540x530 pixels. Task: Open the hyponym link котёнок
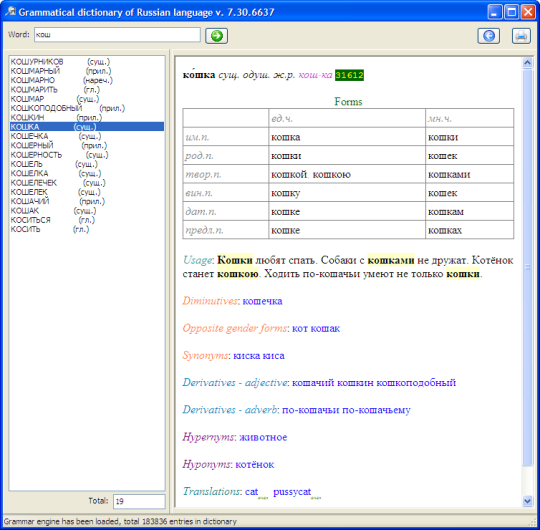click(x=255, y=464)
